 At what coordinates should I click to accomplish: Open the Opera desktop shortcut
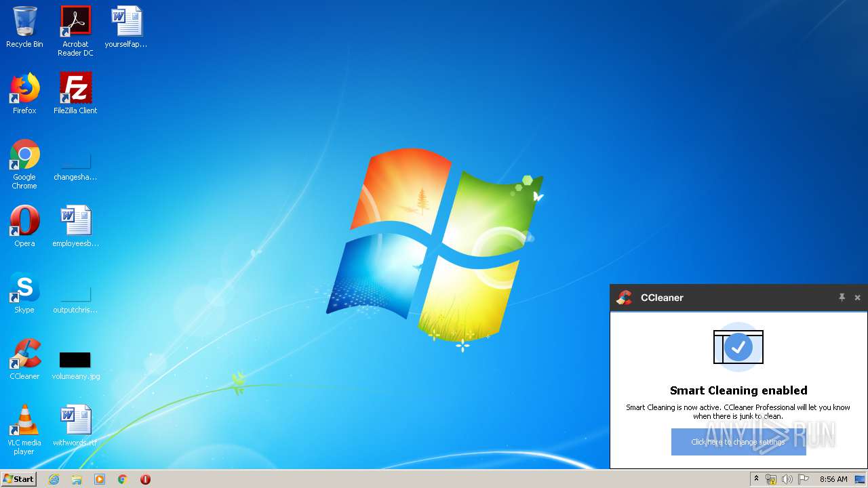(24, 226)
